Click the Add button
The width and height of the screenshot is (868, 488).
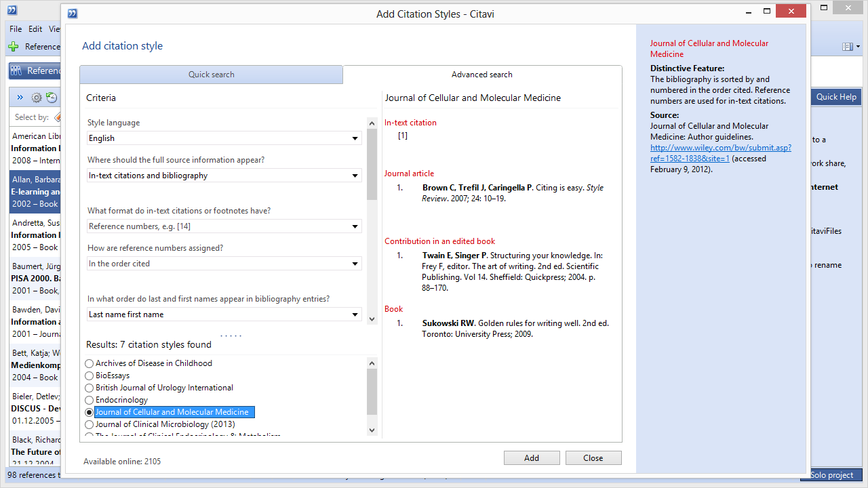[x=532, y=458]
